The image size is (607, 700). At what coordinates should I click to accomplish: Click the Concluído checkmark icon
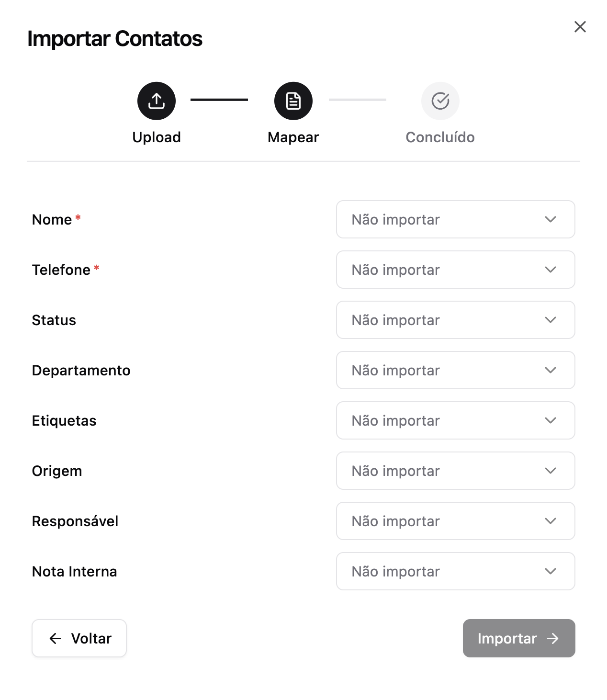440,101
